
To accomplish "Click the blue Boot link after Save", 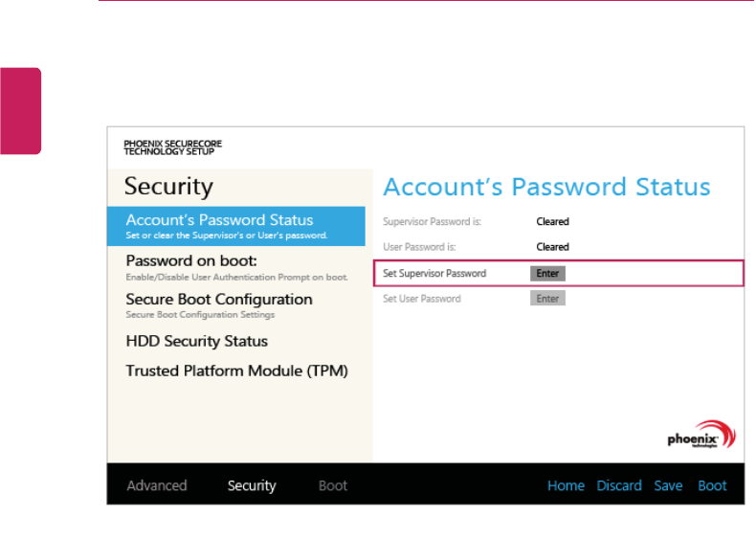I will [x=712, y=485].
